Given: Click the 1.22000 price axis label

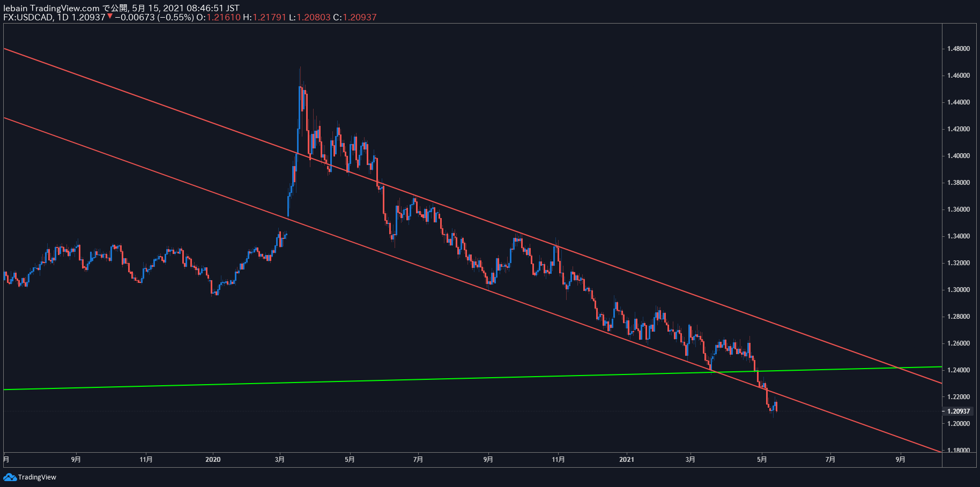Looking at the screenshot, I should (958, 397).
